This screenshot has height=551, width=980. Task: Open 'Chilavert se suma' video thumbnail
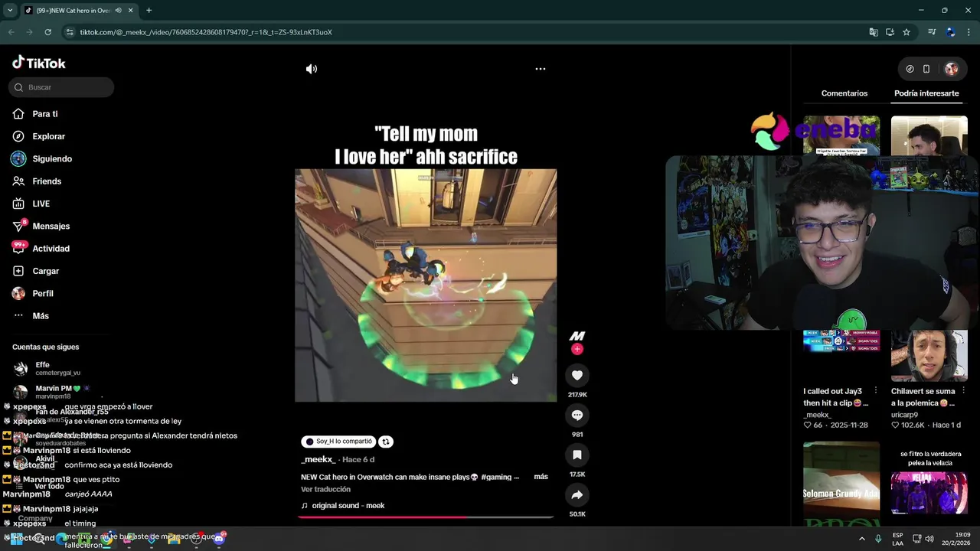[929, 356]
